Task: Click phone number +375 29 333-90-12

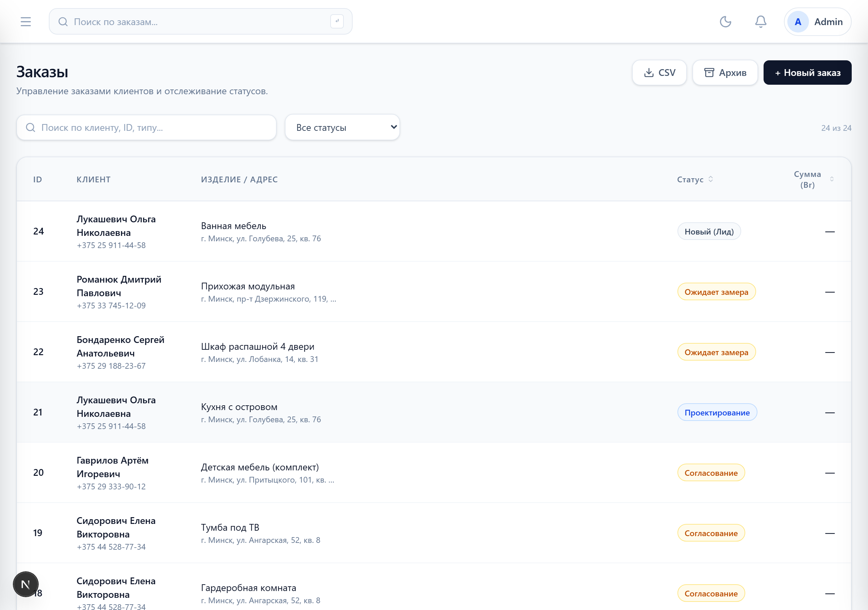Action: pos(111,487)
